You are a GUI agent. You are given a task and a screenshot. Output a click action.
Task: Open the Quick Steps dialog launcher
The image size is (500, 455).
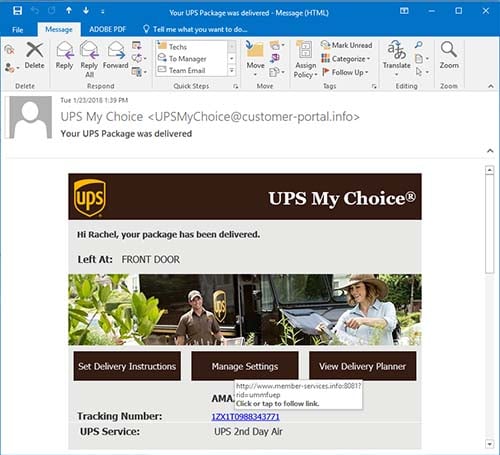236,86
